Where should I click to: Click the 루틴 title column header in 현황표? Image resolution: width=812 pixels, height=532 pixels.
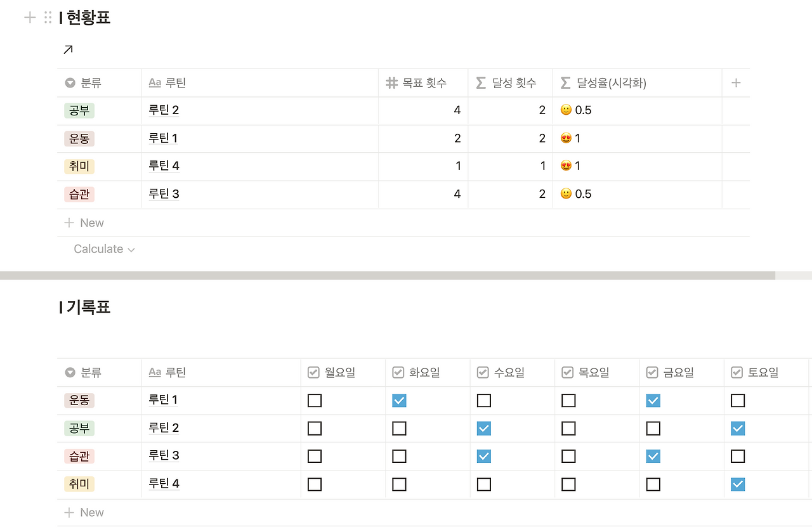pyautogui.click(x=260, y=82)
